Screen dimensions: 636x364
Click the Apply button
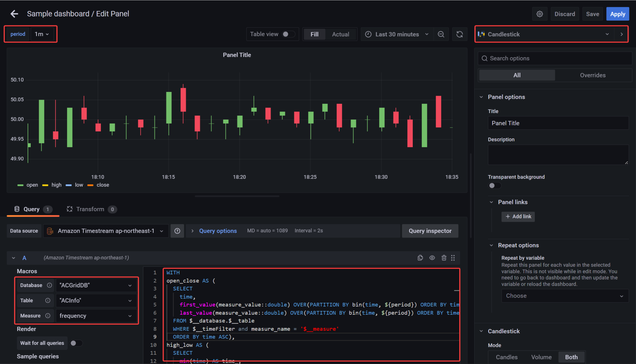(617, 14)
